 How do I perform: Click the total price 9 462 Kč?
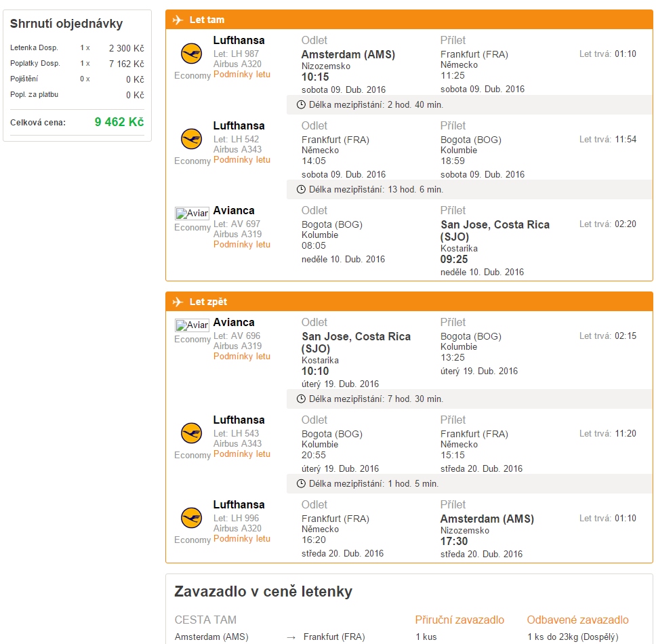point(119,122)
